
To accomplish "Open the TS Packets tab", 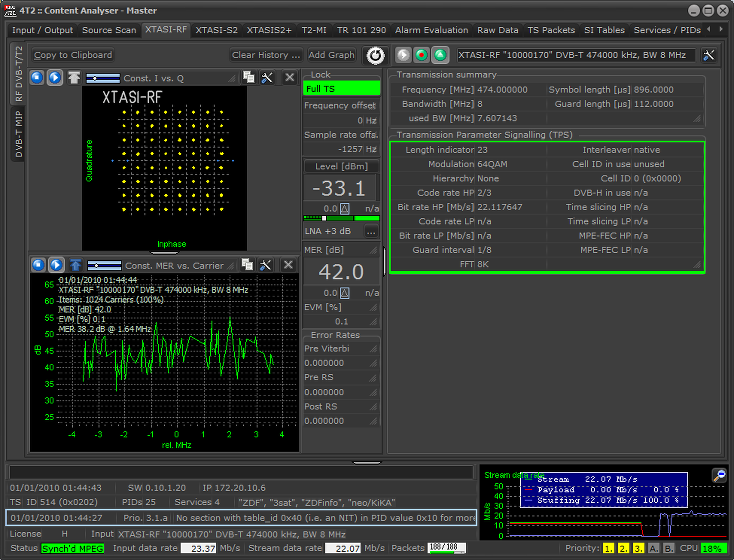I will point(551,30).
